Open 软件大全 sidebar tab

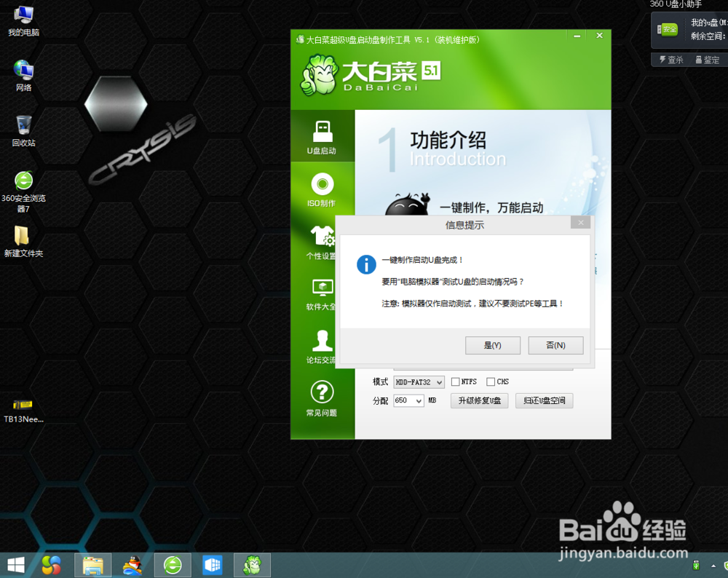pyautogui.click(x=321, y=294)
